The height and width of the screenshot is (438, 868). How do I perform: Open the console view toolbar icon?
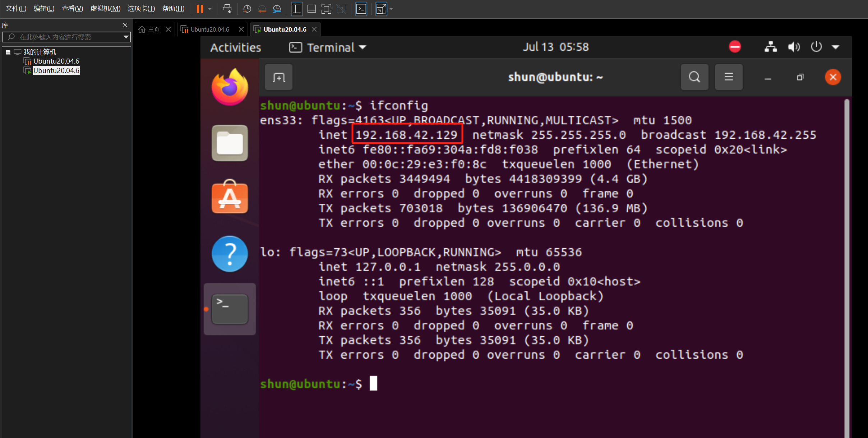(x=361, y=9)
